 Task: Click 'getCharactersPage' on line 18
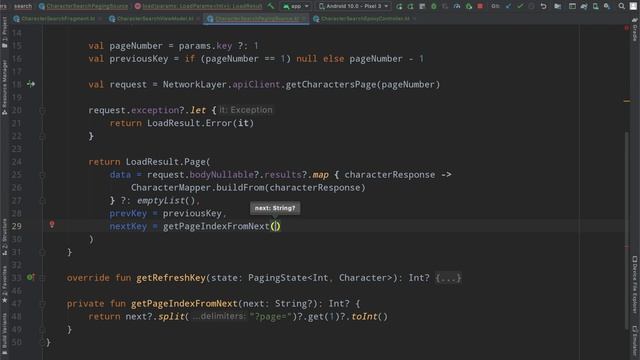pyautogui.click(x=331, y=84)
